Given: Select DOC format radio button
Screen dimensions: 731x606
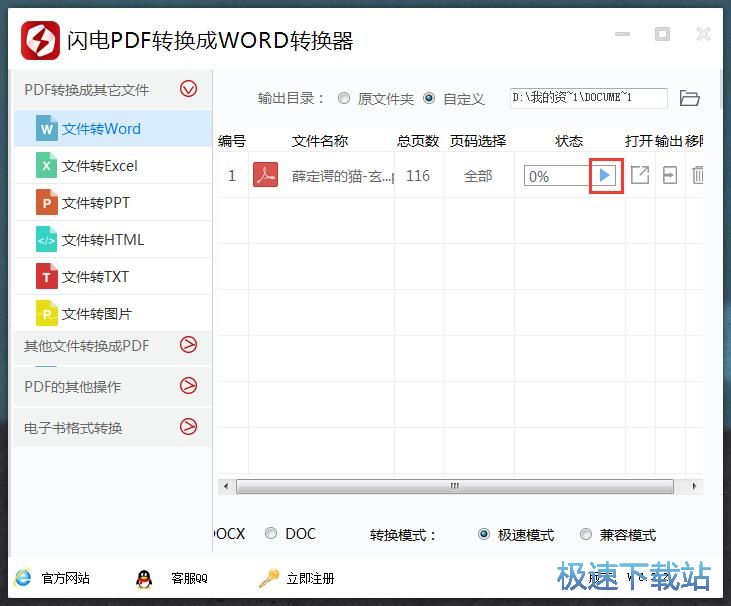Looking at the screenshot, I should [271, 533].
